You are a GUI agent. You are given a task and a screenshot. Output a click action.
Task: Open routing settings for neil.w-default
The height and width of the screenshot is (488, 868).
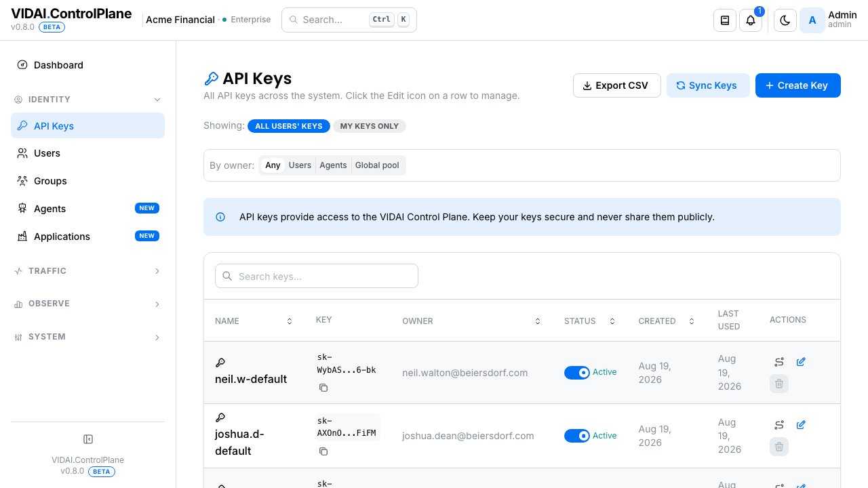coord(779,362)
